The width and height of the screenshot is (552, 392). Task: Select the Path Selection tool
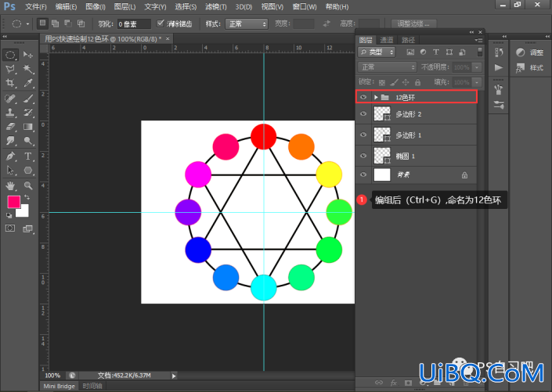(x=10, y=171)
